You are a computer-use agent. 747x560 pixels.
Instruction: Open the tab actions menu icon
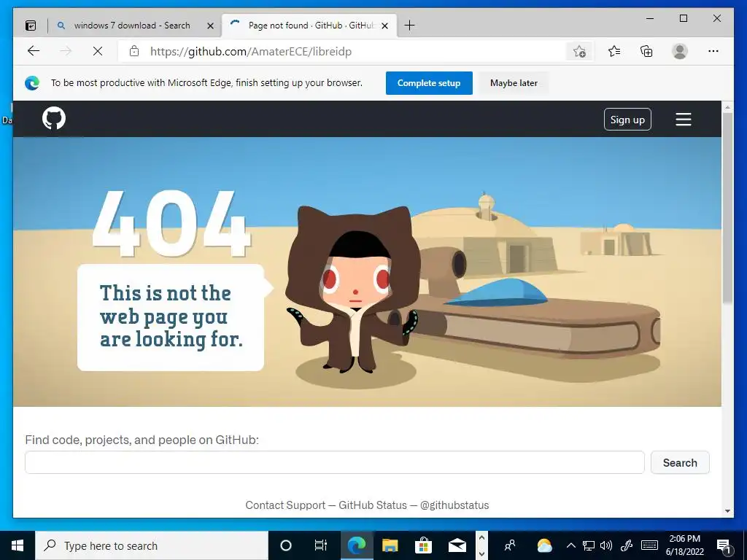31,26
